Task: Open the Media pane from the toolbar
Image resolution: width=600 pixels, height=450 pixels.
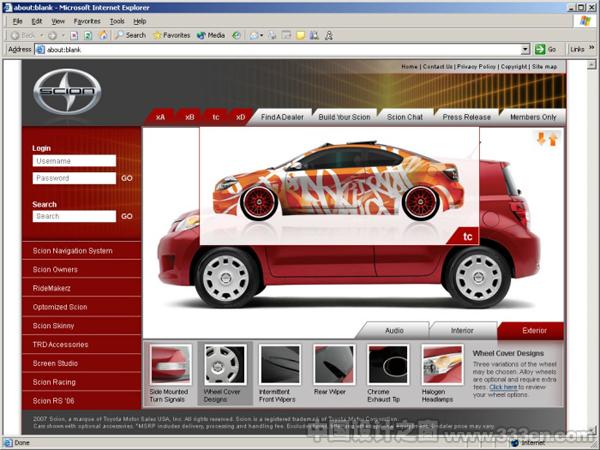Action: (210, 35)
